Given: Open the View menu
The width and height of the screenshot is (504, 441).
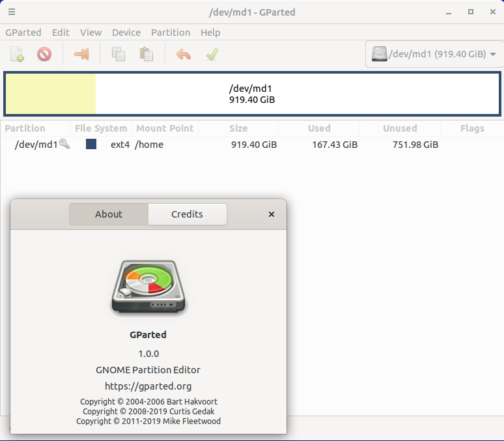Looking at the screenshot, I should click(x=91, y=33).
